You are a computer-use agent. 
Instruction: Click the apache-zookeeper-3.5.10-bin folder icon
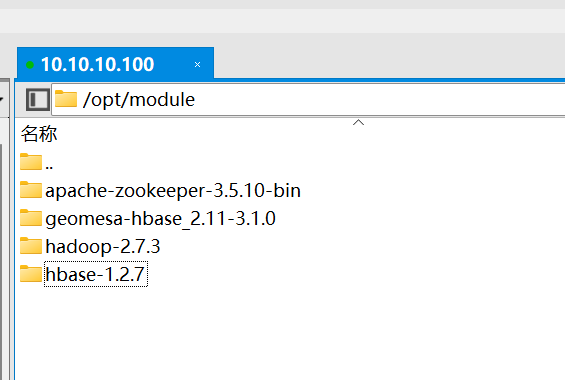pos(31,190)
